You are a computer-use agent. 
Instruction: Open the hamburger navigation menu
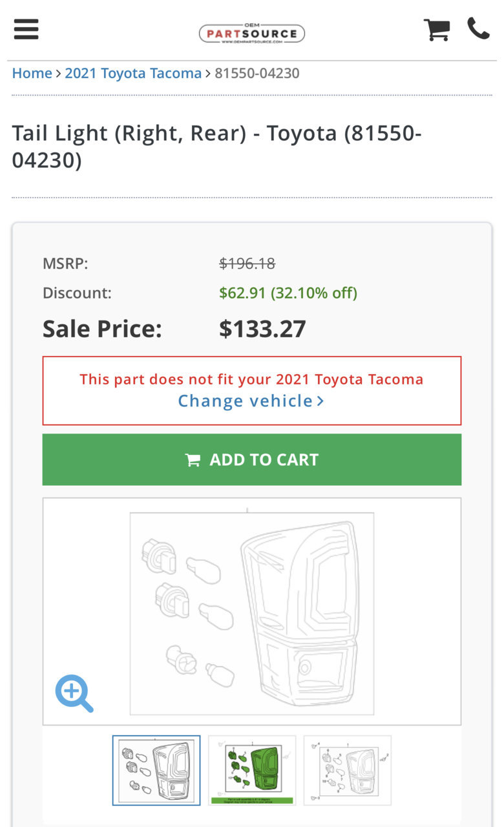(26, 29)
